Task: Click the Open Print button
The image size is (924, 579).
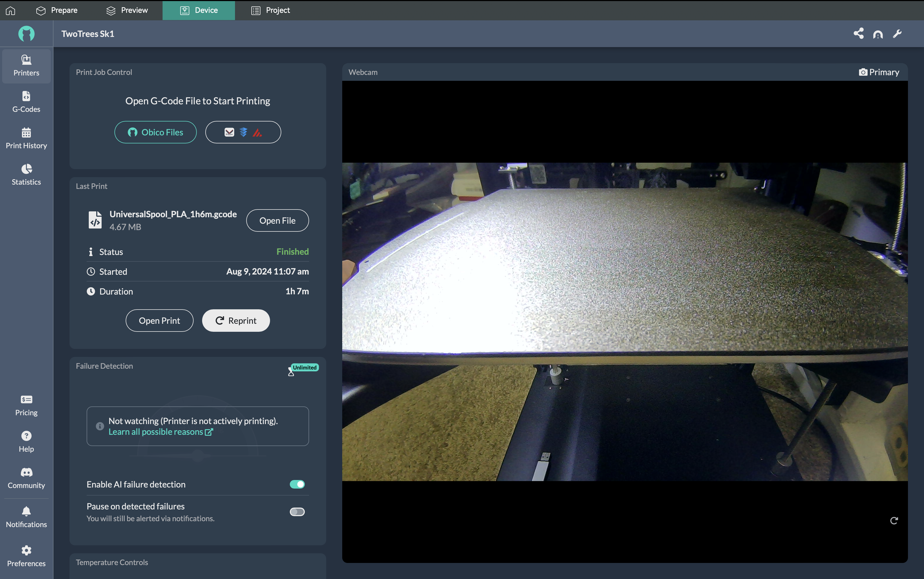Action: tap(159, 321)
